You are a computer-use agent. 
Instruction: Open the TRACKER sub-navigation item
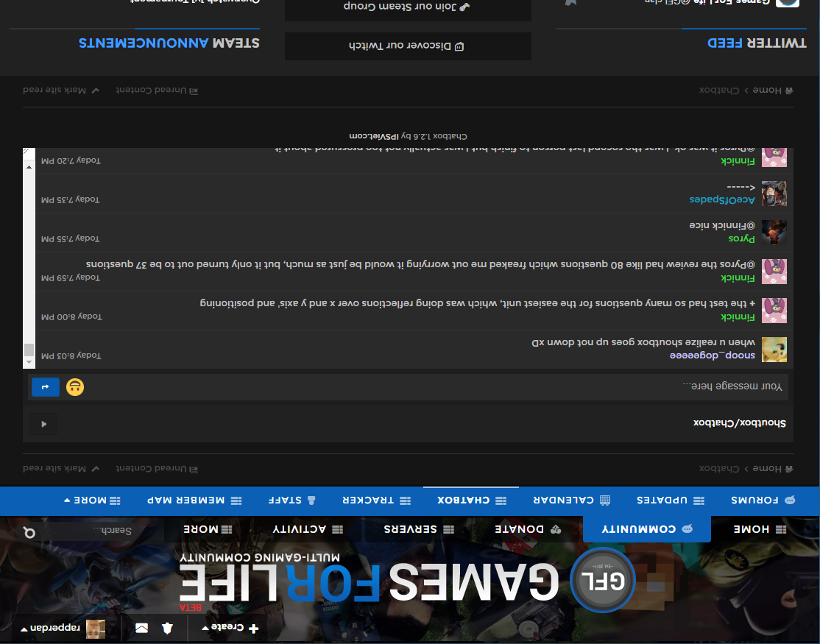377,500
